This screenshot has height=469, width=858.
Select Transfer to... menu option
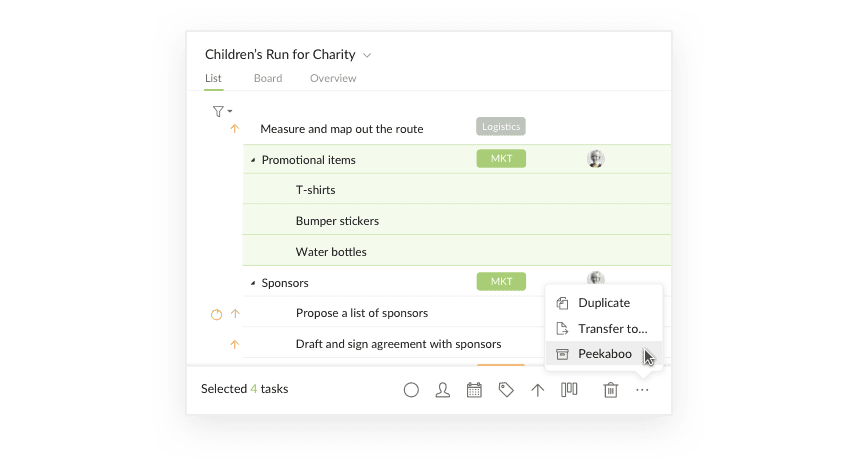click(604, 329)
